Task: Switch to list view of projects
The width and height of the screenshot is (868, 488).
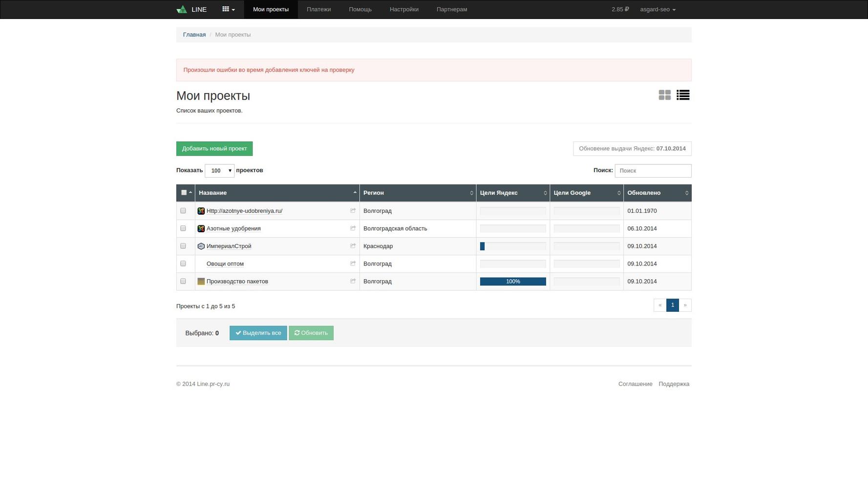Action: (683, 95)
